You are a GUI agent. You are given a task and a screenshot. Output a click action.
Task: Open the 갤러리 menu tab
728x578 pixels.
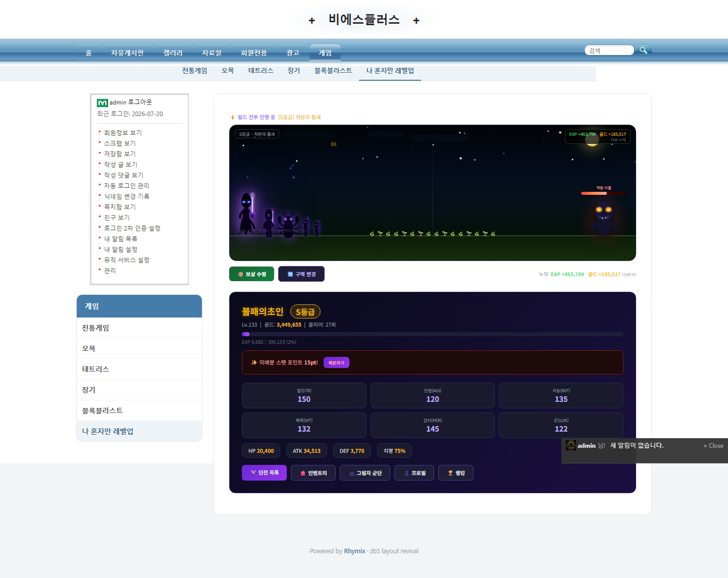(173, 53)
